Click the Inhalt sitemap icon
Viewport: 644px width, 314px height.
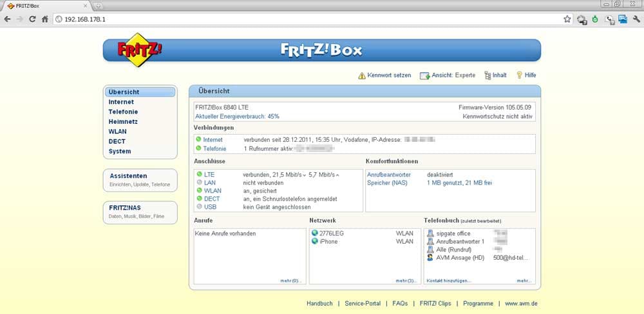click(x=488, y=75)
